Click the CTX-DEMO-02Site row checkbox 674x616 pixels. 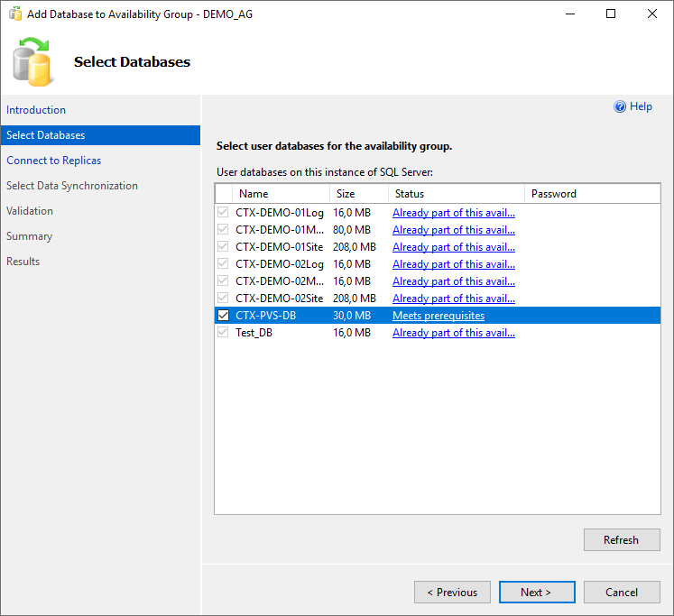pyautogui.click(x=223, y=299)
